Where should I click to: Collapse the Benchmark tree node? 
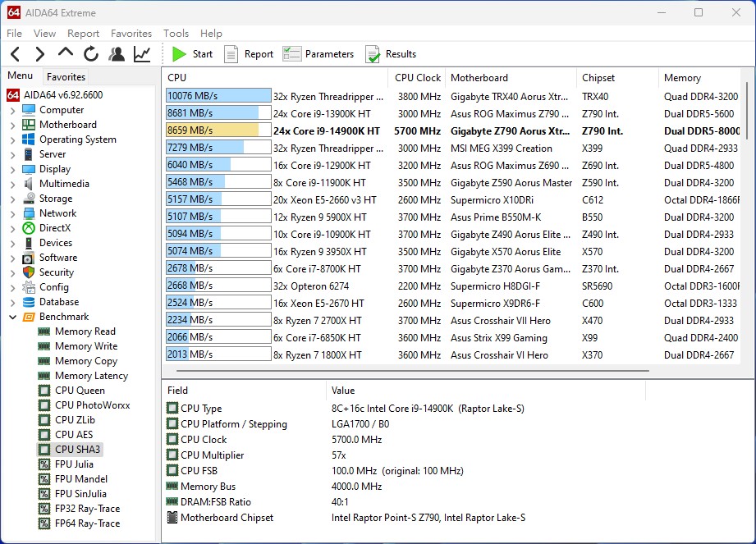(x=12, y=317)
